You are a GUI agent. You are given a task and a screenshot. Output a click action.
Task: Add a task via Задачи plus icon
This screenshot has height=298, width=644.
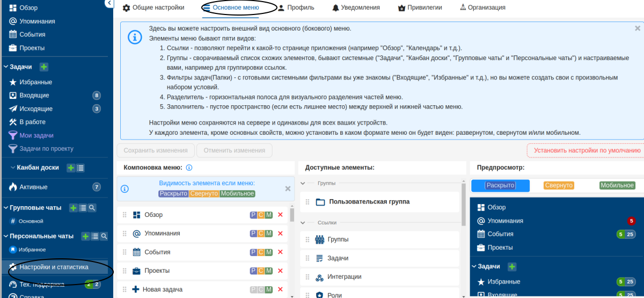coord(44,67)
